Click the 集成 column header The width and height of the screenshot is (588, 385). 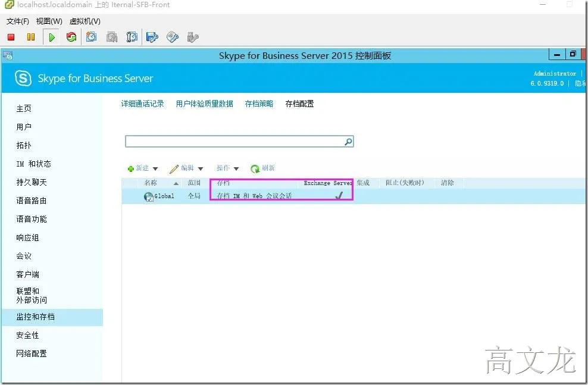point(363,183)
